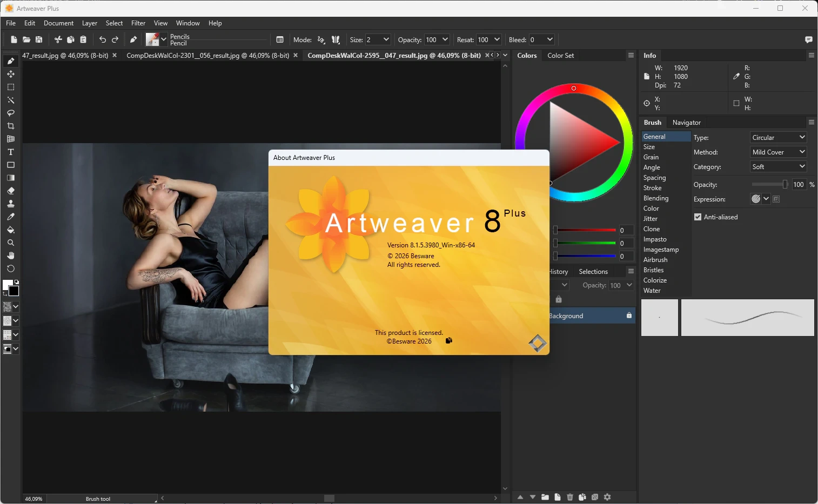Select the Eraser tool
Screen dimensions: 818x504
coord(10,191)
